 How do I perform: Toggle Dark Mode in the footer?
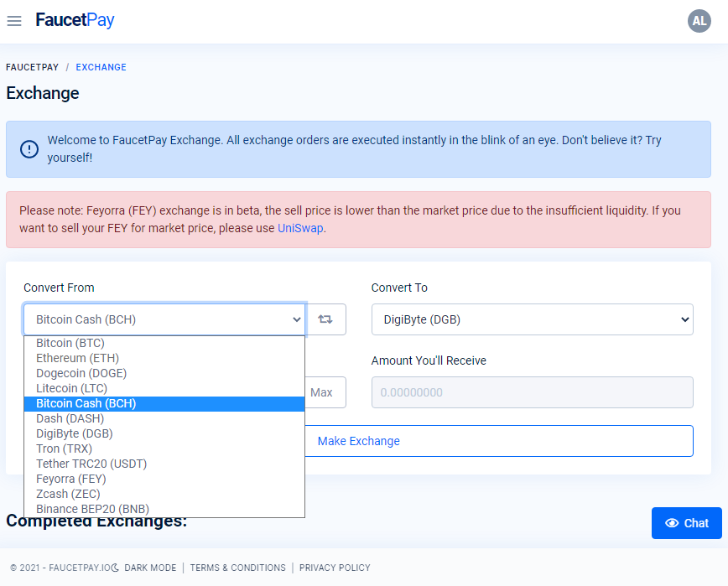145,568
